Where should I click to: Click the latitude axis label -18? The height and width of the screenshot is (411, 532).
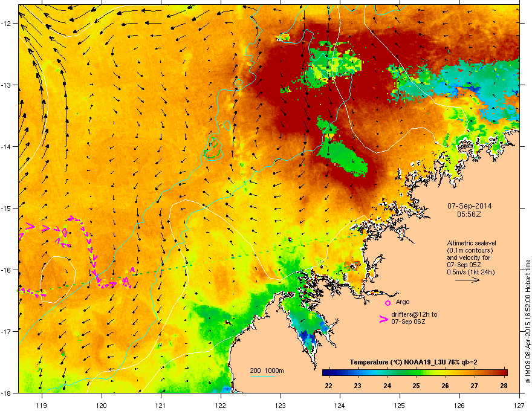6,393
